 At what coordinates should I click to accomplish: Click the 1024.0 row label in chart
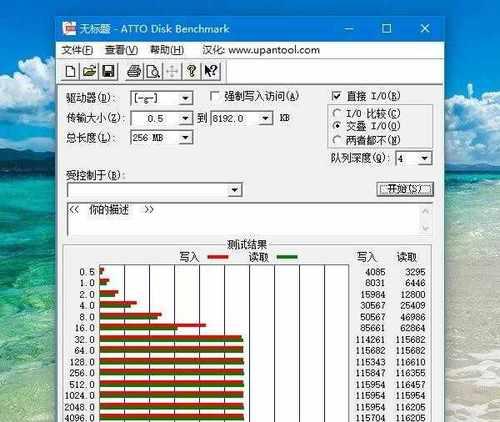(x=80, y=396)
